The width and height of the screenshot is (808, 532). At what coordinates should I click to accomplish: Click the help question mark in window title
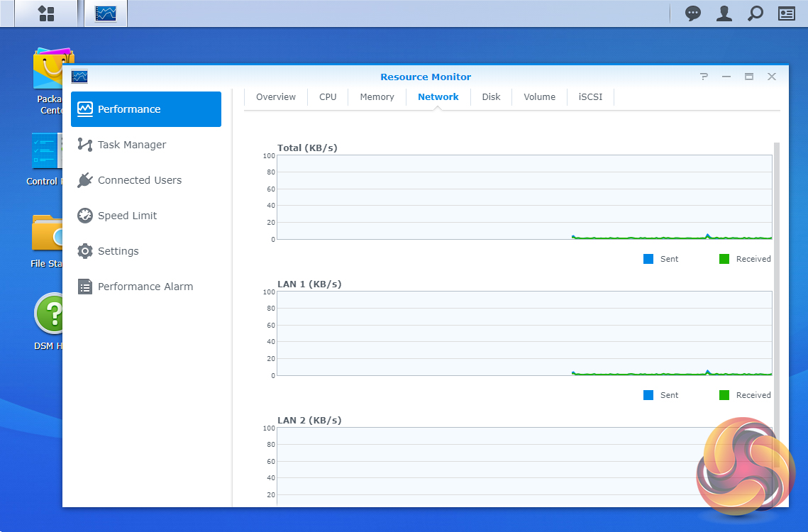704,77
